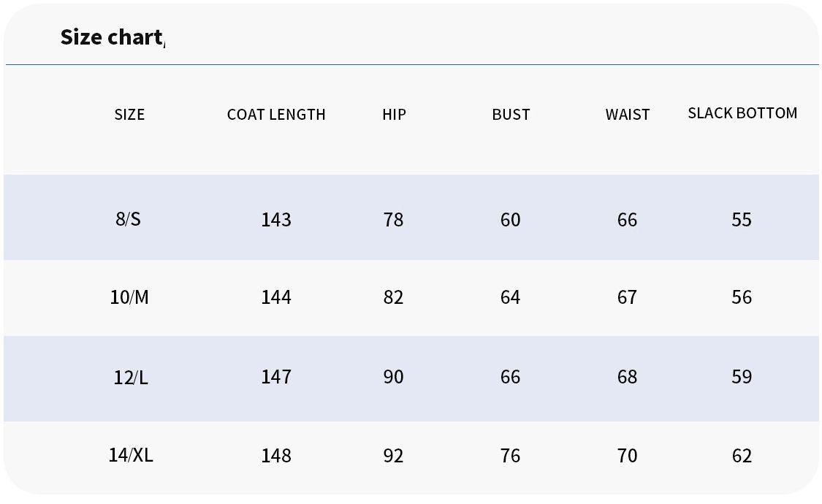Click the HIP column header
822x504 pixels.
point(394,115)
